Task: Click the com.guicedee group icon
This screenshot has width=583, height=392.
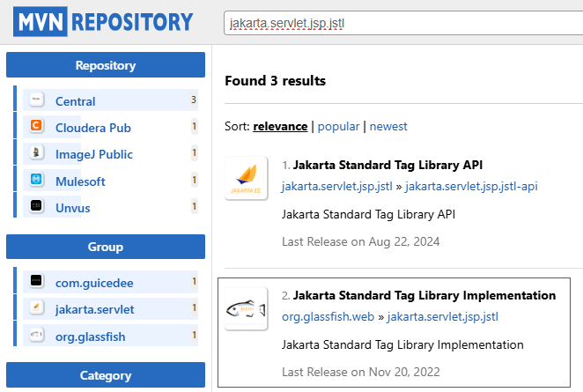Action: click(36, 281)
